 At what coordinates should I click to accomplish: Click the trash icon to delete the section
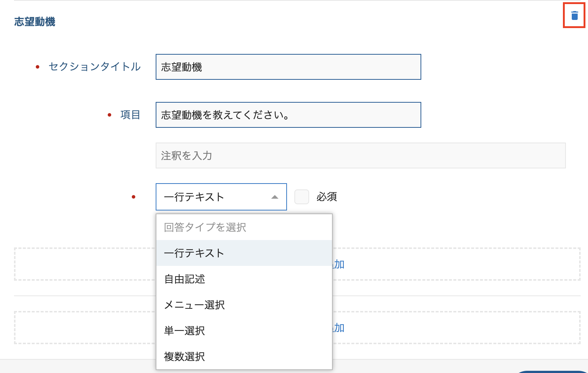pyautogui.click(x=574, y=16)
